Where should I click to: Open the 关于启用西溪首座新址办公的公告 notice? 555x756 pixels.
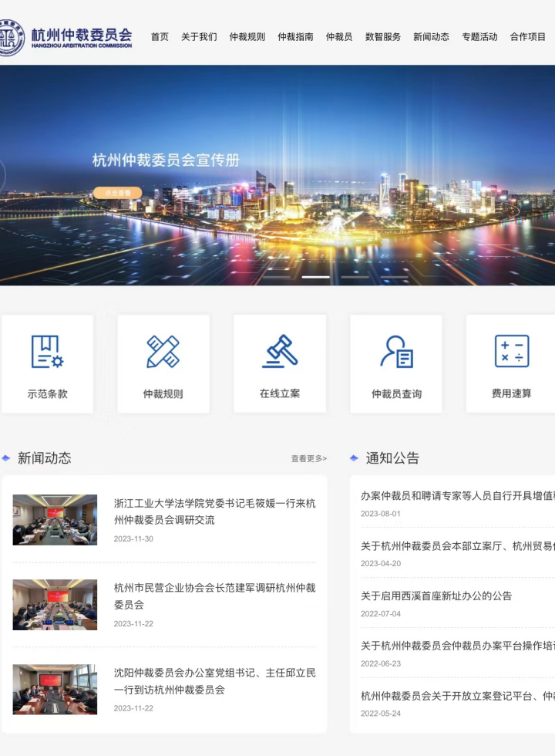pyautogui.click(x=436, y=596)
